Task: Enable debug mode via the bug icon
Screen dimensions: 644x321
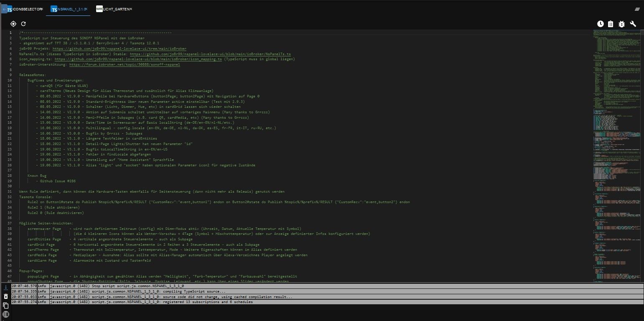Action: click(x=621, y=24)
